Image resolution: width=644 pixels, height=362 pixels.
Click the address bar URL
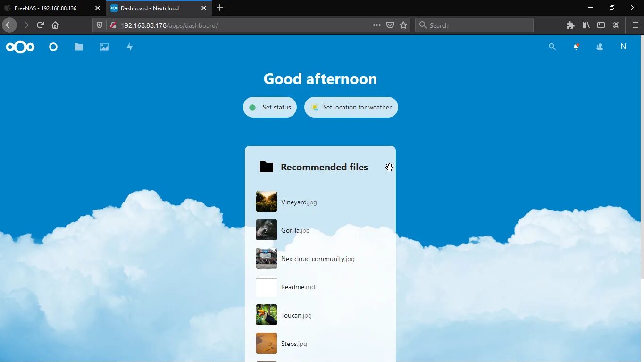pos(169,25)
